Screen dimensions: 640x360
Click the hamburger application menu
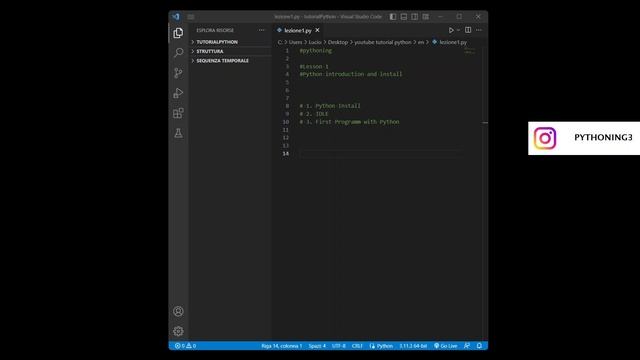coord(191,17)
